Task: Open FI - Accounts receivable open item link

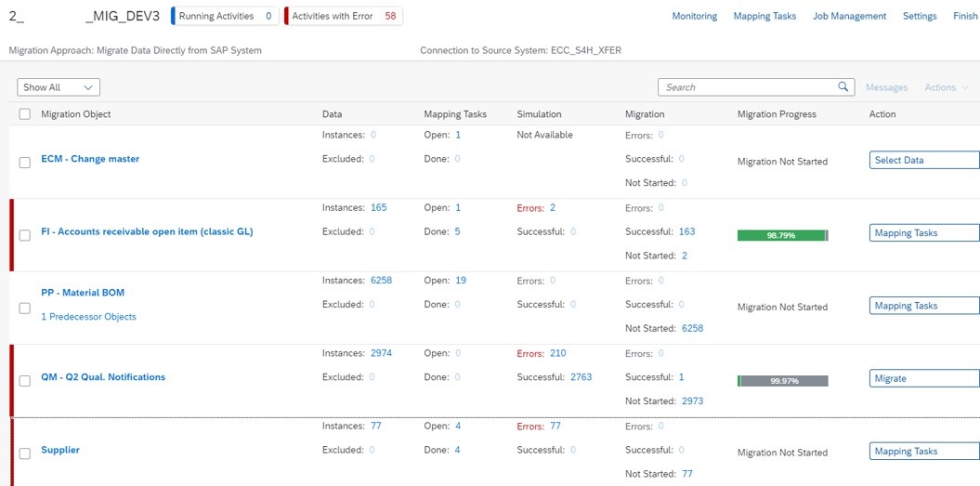Action: click(147, 231)
